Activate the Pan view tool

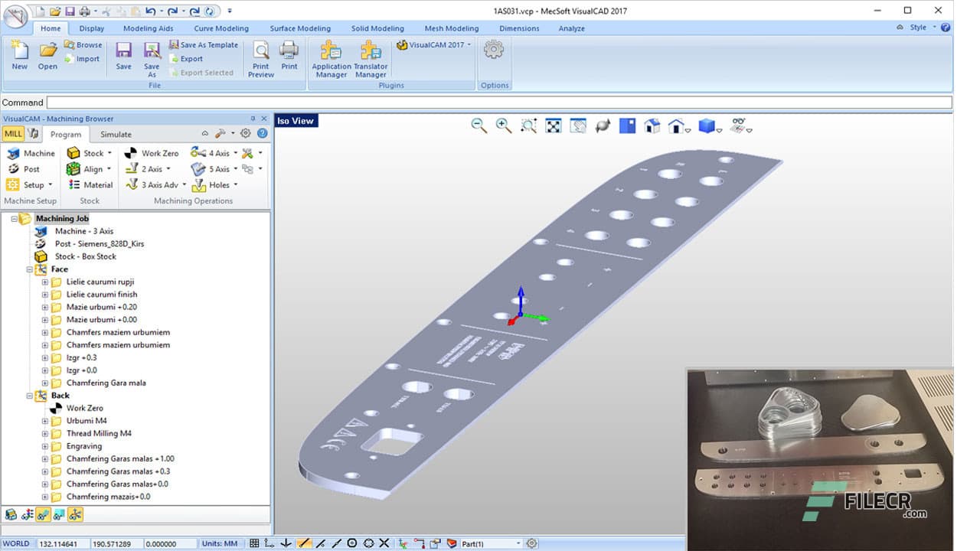577,126
